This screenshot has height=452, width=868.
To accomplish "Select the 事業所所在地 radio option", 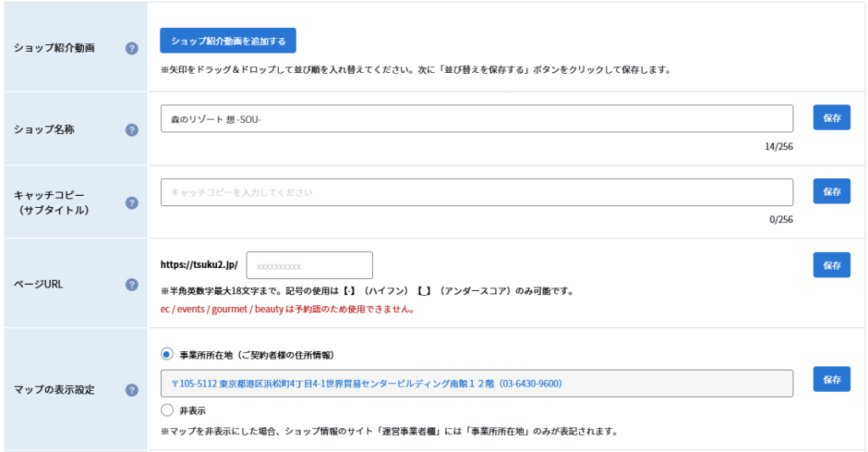I will tap(167, 354).
